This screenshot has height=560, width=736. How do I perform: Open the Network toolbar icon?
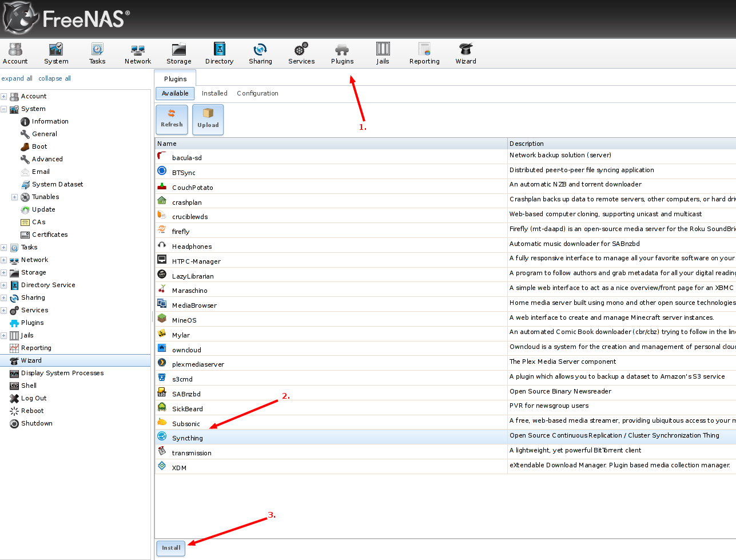(x=138, y=53)
